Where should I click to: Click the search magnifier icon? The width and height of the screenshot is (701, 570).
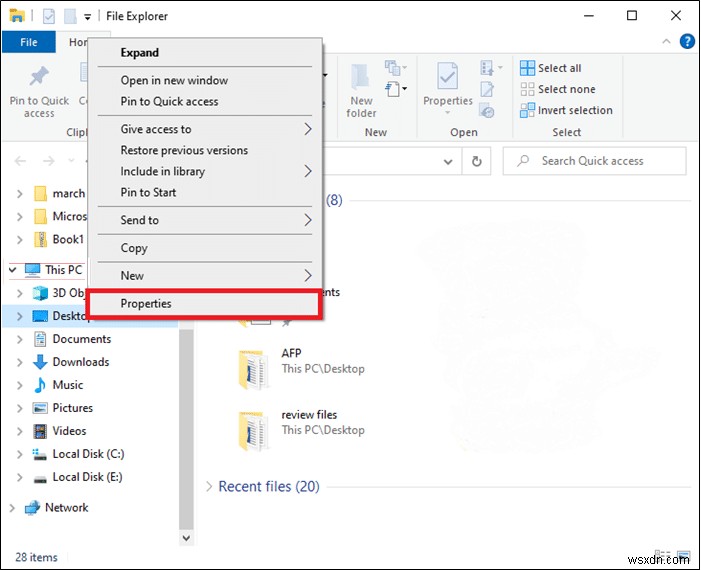tap(523, 160)
